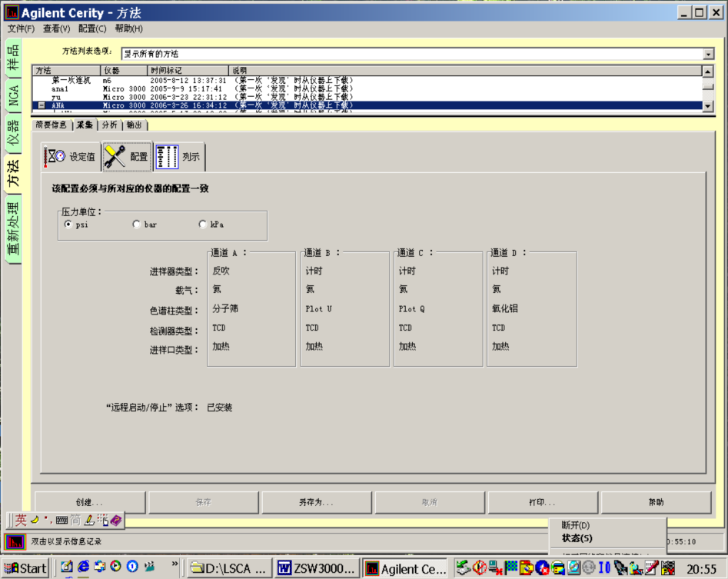Open the NGA side tab

point(13,95)
